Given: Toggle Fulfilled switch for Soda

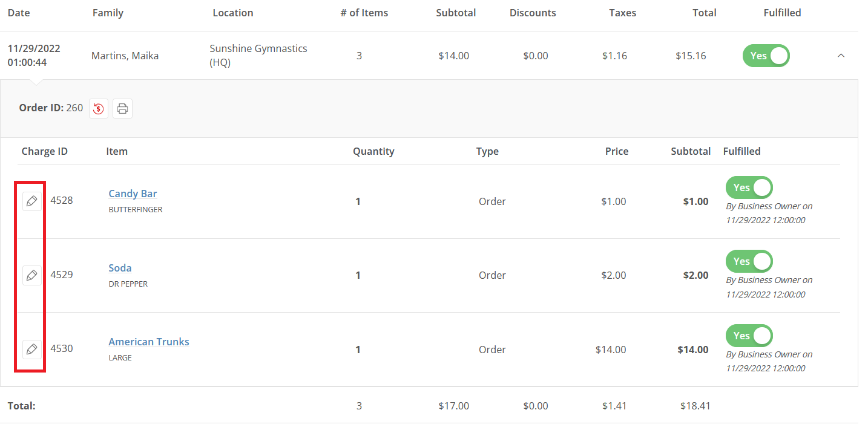Looking at the screenshot, I should click(749, 261).
